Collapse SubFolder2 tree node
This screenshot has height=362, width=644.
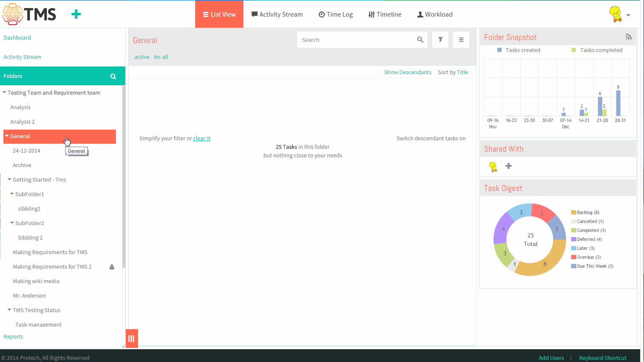pyautogui.click(x=12, y=223)
